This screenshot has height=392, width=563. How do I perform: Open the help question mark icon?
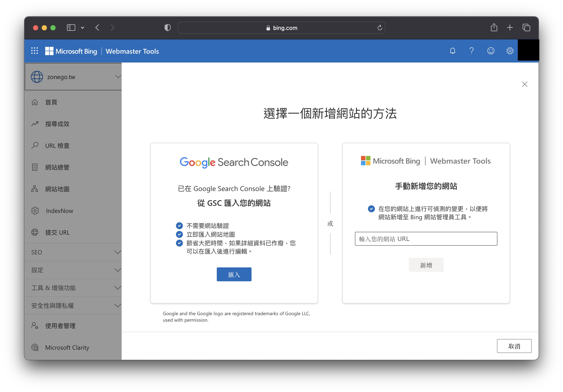[471, 51]
